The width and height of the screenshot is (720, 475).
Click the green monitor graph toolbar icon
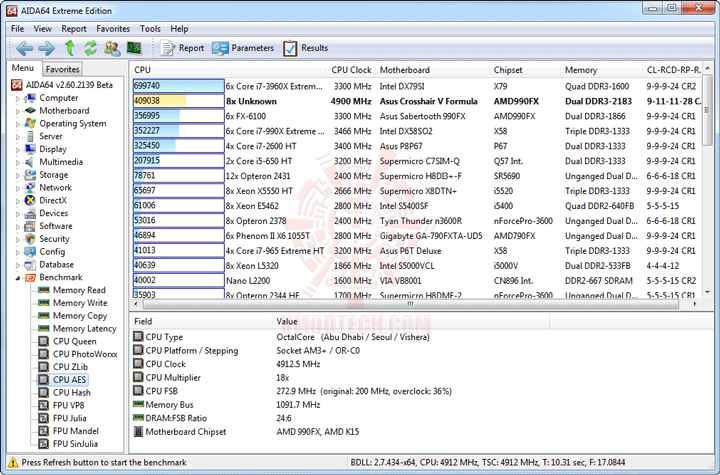point(134,47)
